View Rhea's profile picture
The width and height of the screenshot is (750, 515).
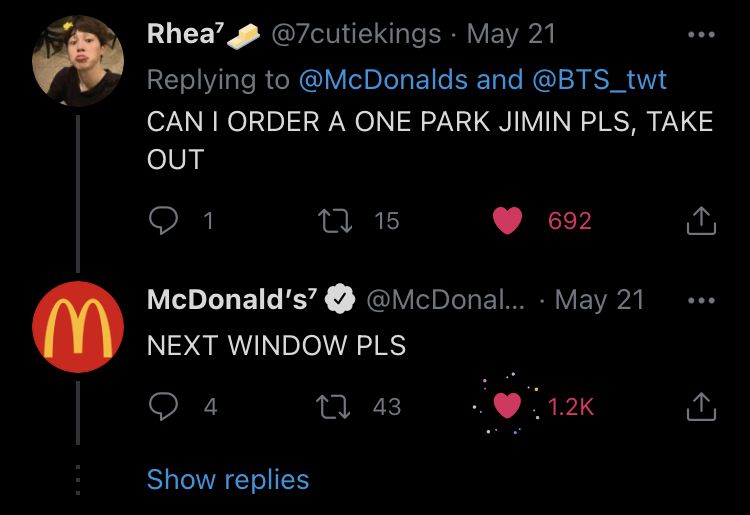[78, 61]
